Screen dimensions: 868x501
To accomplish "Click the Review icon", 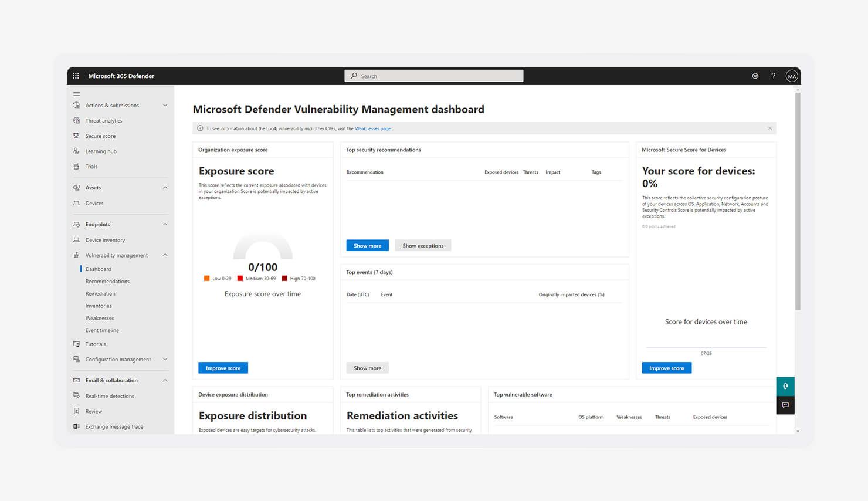I will coord(76,411).
